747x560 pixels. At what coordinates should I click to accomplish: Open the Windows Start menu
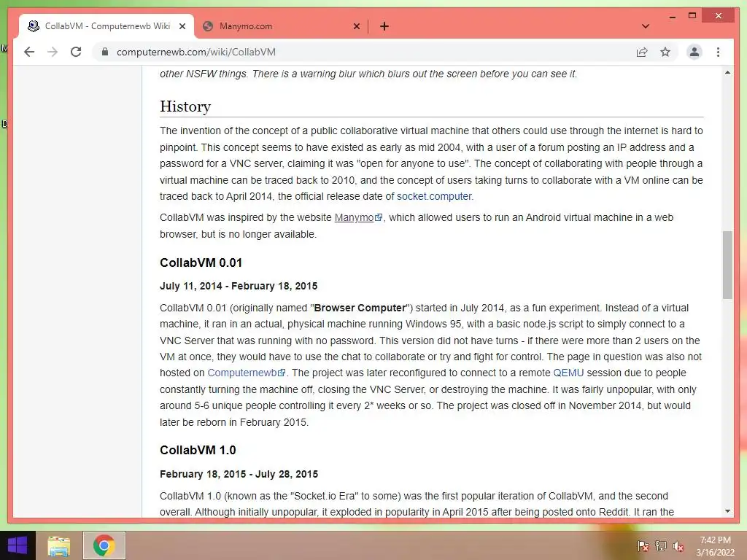[18, 545]
